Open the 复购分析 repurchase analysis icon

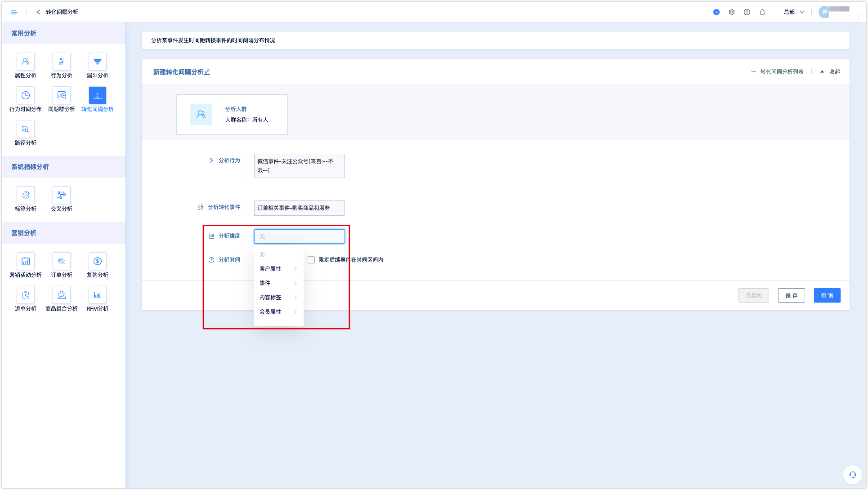pyautogui.click(x=97, y=261)
